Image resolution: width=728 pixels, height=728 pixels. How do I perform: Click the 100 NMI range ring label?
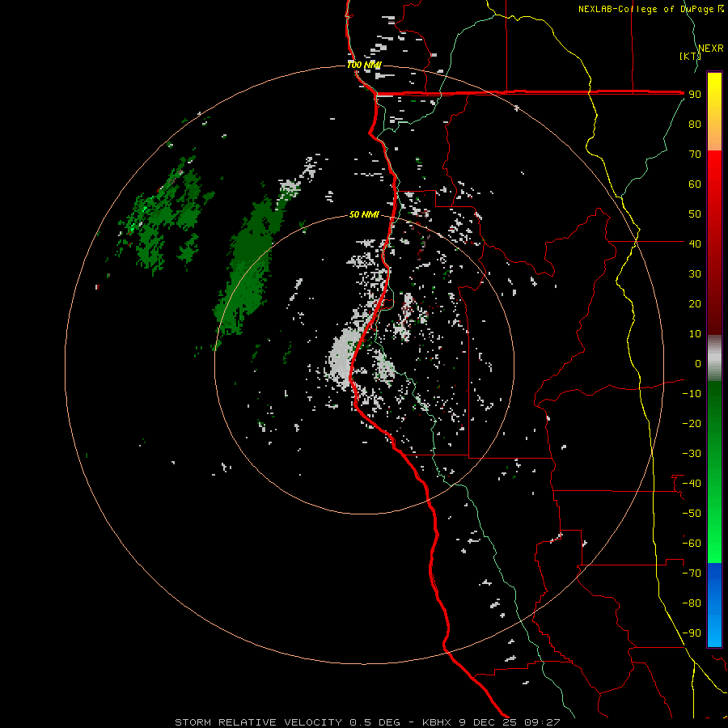(x=364, y=65)
